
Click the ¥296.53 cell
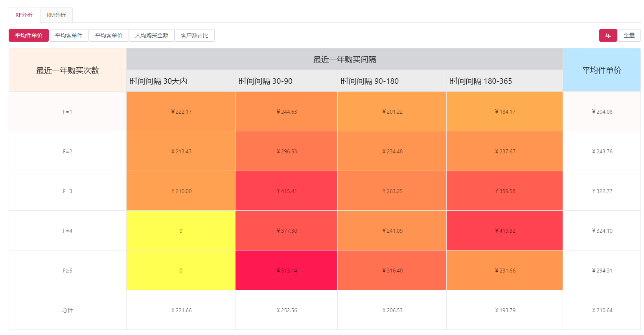286,151
